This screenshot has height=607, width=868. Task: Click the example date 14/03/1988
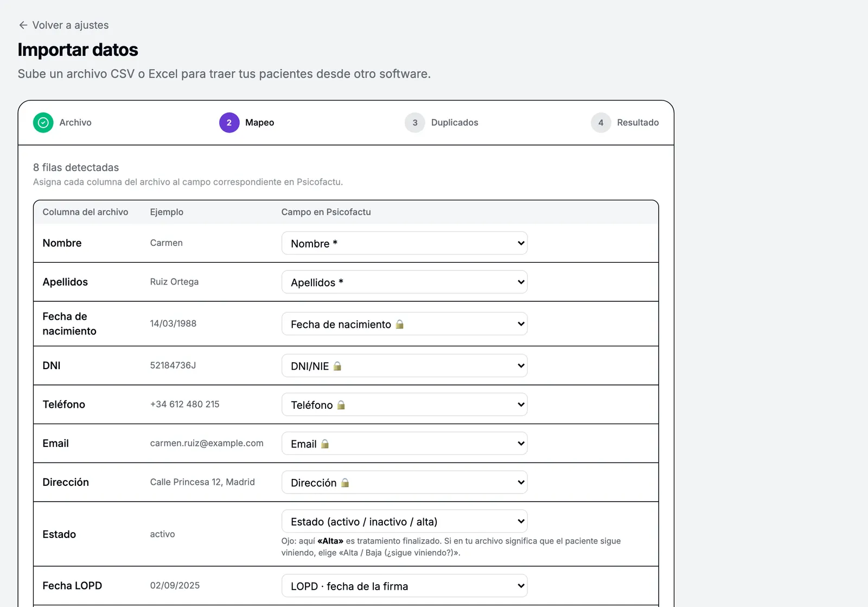coord(173,324)
